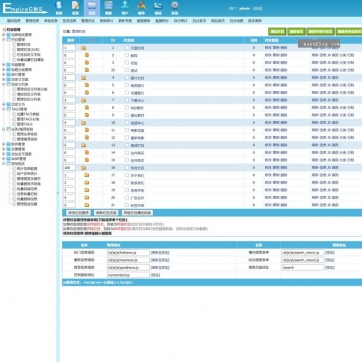
Task: Expand the WAP管理 node in the sidebar
Action: pyautogui.click(x=4, y=159)
